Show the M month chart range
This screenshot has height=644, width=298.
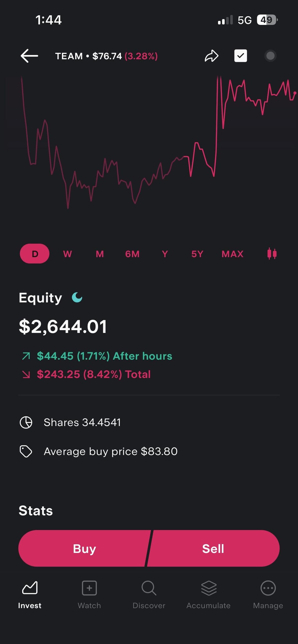(x=100, y=254)
